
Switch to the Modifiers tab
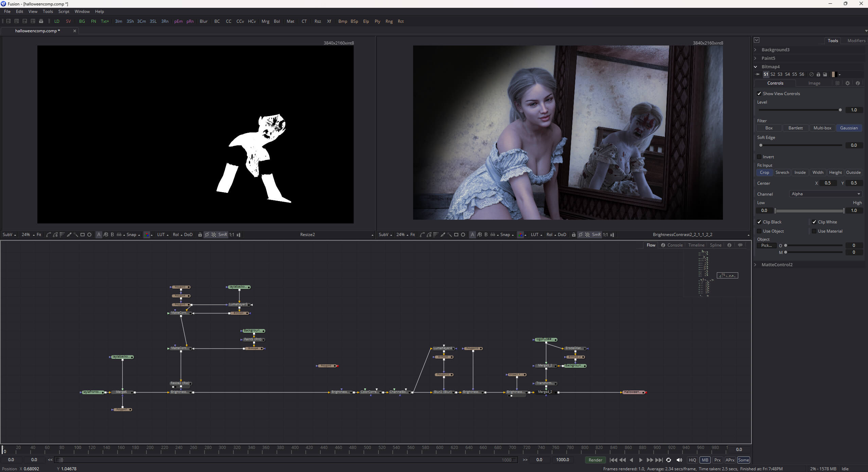click(856, 40)
